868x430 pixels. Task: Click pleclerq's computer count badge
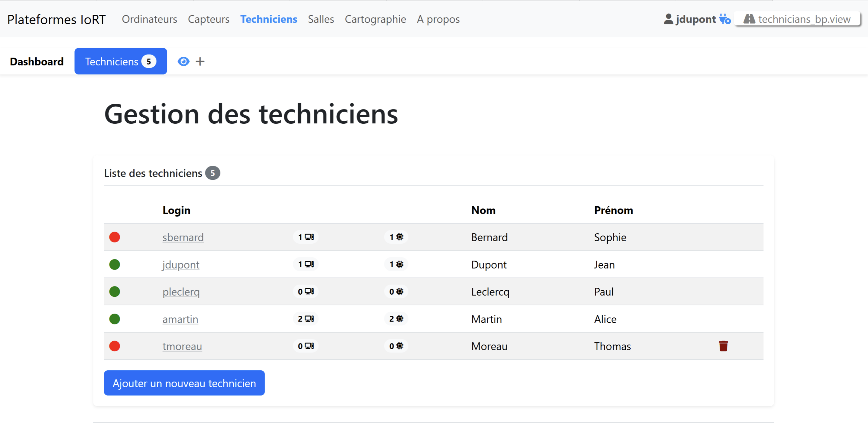[306, 291]
